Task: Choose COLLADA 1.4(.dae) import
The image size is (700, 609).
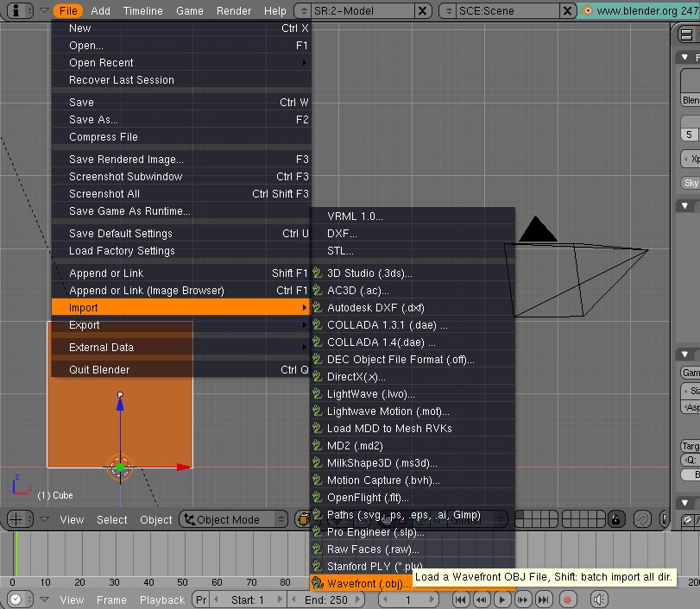Action: (412, 342)
